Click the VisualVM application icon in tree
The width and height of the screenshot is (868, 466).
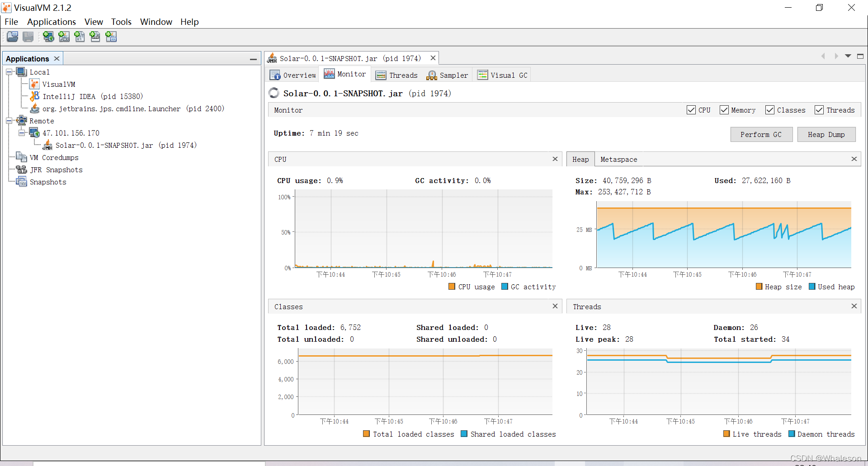[34, 84]
